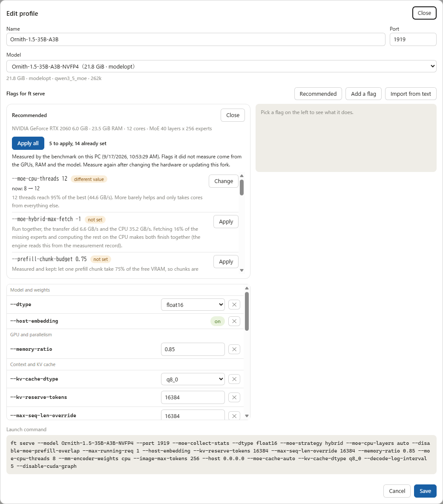Click the hardware summary "NVIDIA GeForce RTX 2060" line
Screen dimensions: 443x504
[x=112, y=129]
